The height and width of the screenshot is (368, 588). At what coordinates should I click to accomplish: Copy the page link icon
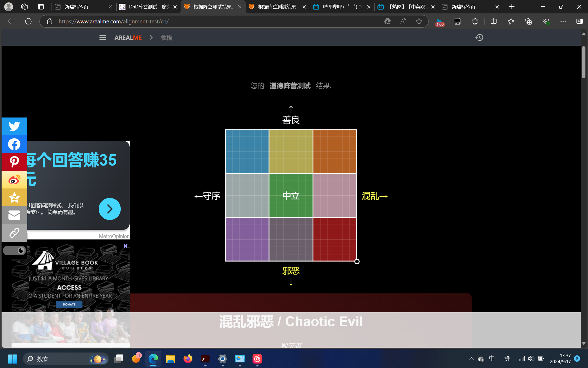click(x=14, y=233)
